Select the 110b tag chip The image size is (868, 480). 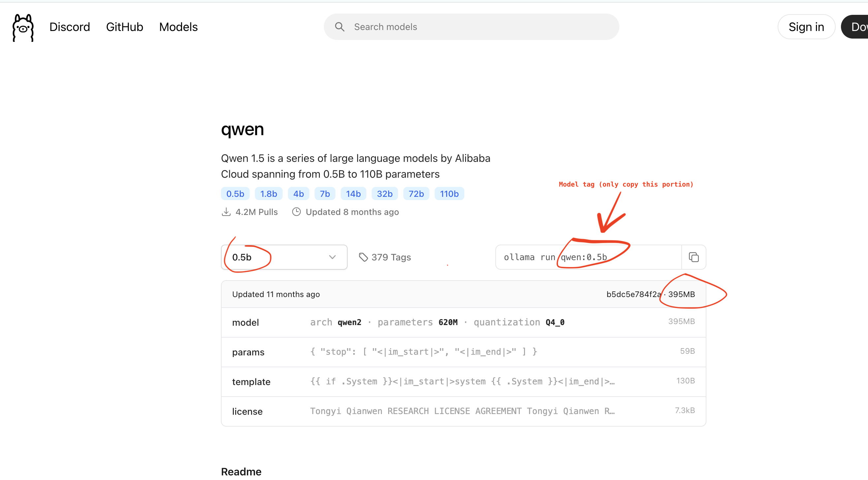[449, 194]
